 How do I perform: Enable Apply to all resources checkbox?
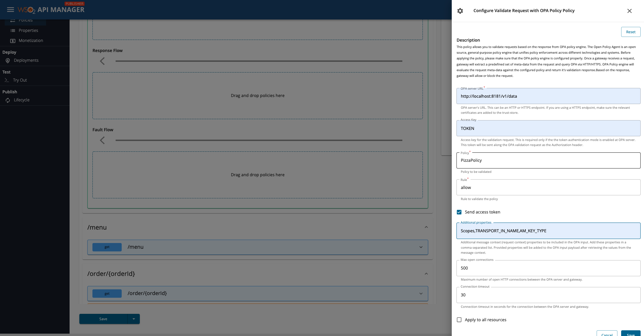(x=459, y=320)
